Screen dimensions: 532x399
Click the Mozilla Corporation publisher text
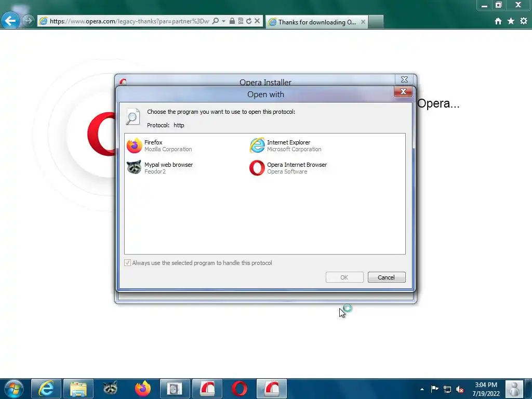click(x=168, y=149)
